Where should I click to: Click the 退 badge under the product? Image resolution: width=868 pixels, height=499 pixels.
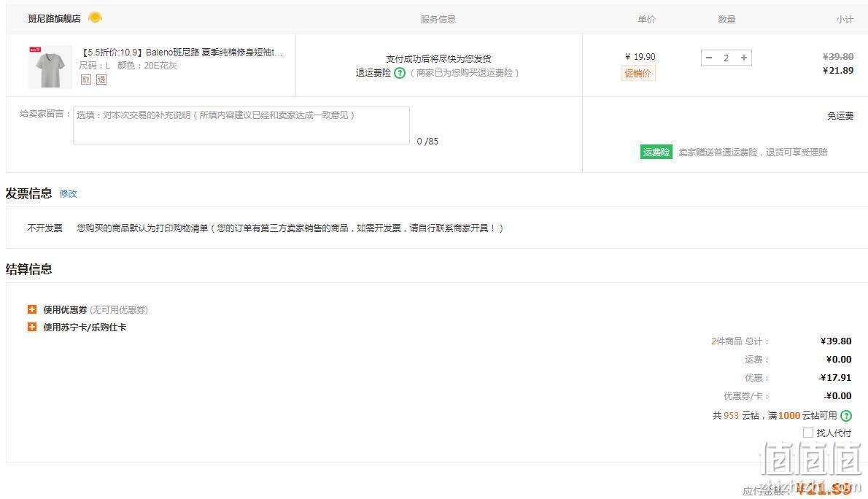click(x=101, y=80)
